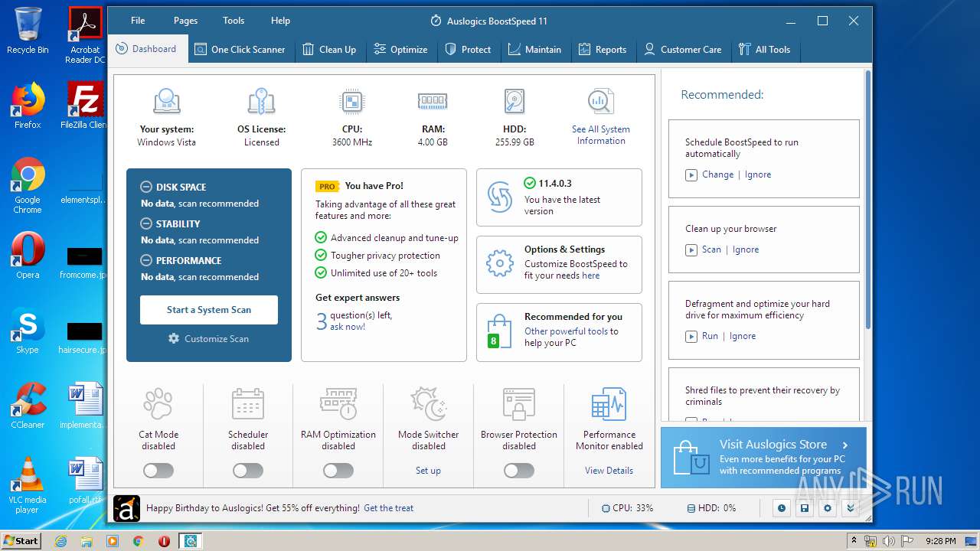
Task: Select the Maintain tab
Action: [x=534, y=49]
